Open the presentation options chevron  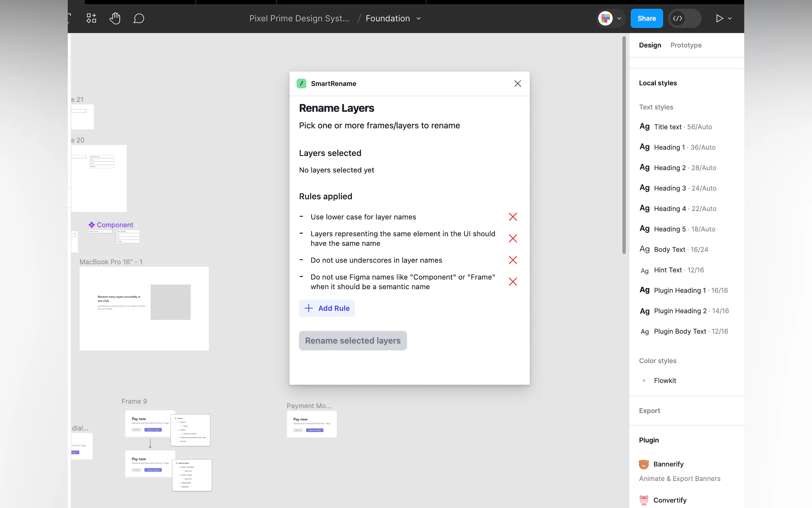pyautogui.click(x=730, y=19)
